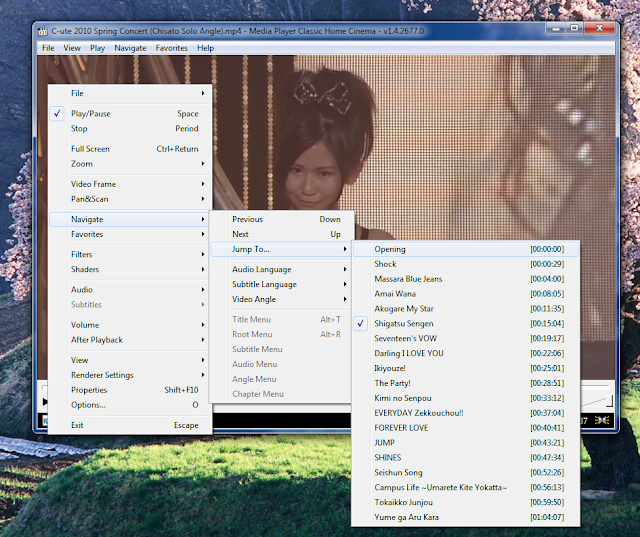Viewport: 640px width, 537px height.
Task: Open the Favorites menu in menu bar
Action: click(171, 48)
